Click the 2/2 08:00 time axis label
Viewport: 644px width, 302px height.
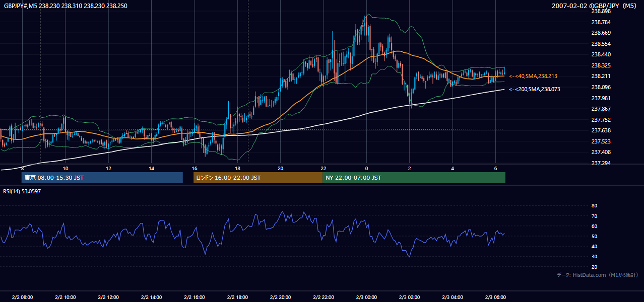pos(22,297)
